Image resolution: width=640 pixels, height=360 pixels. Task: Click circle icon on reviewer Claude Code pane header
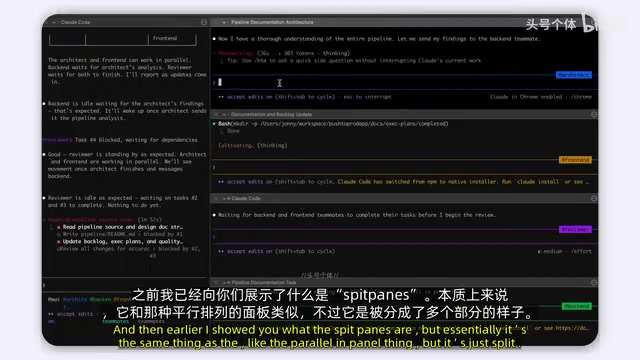coord(594,198)
